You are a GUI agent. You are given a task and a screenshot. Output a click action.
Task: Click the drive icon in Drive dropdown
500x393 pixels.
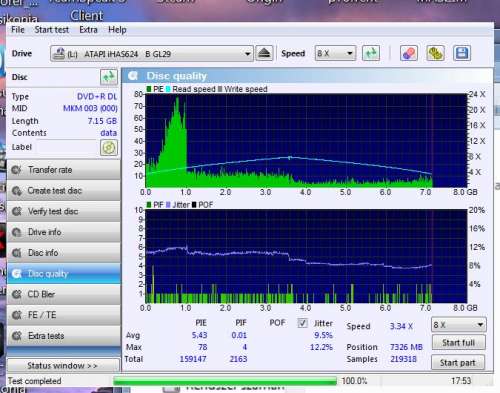coord(59,53)
